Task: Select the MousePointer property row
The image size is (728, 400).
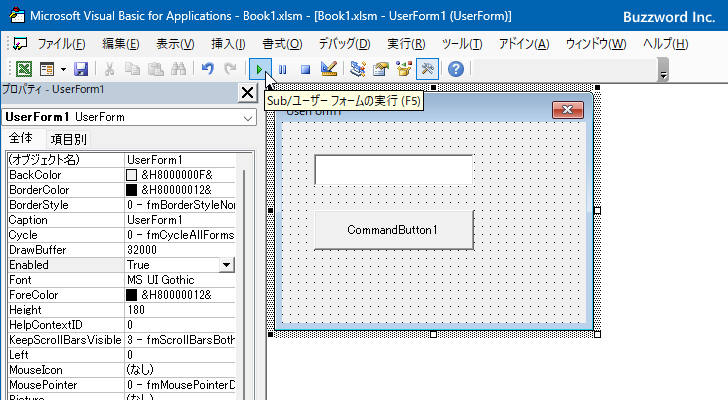Action: tap(122, 385)
